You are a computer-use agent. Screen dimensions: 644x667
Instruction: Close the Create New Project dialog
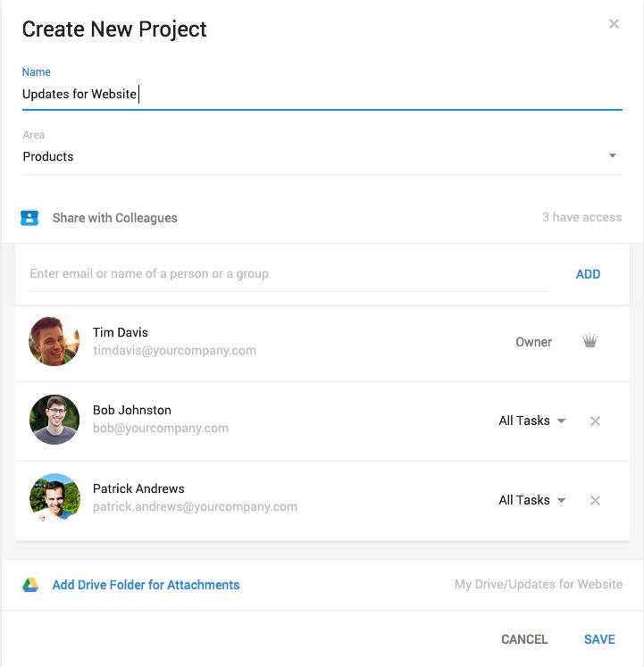tap(614, 24)
